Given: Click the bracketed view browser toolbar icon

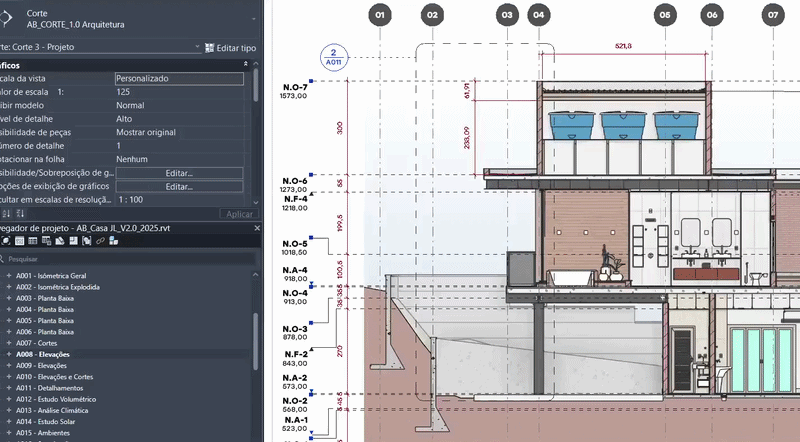Looking at the screenshot, I should click(x=87, y=241).
